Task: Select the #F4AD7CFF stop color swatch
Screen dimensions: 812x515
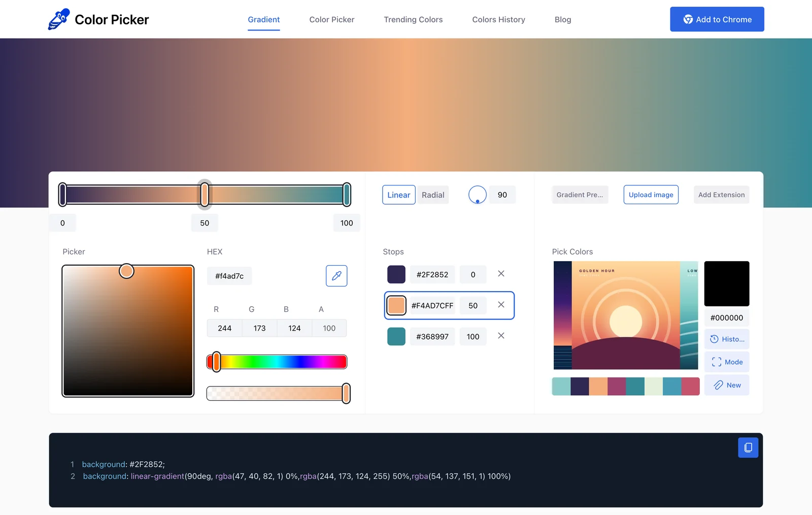Action: (x=396, y=305)
